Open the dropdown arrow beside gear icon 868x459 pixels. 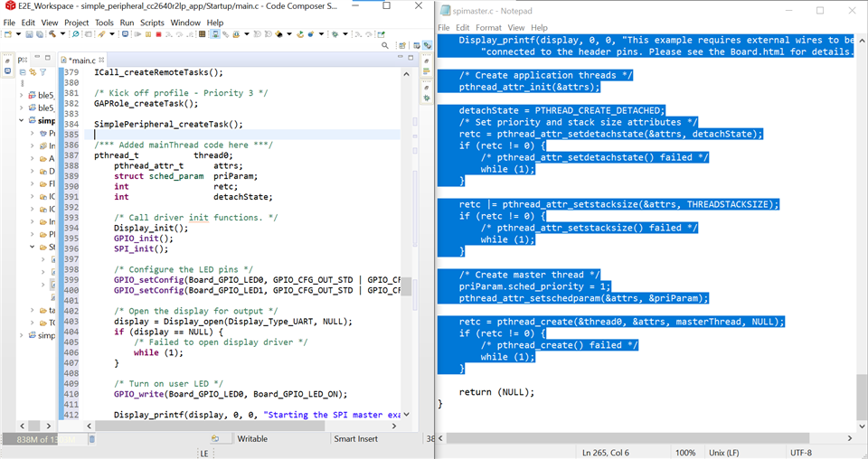[x=344, y=34]
